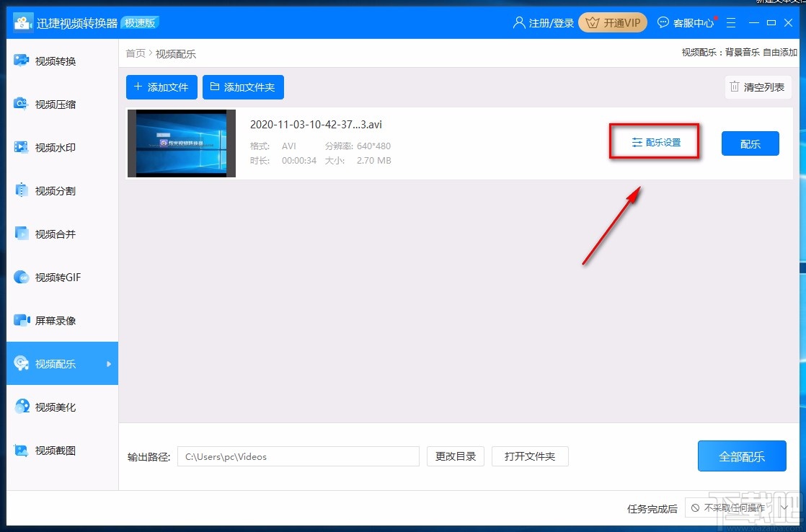Click the 添加文件 button
This screenshot has height=532, width=806.
[x=161, y=87]
